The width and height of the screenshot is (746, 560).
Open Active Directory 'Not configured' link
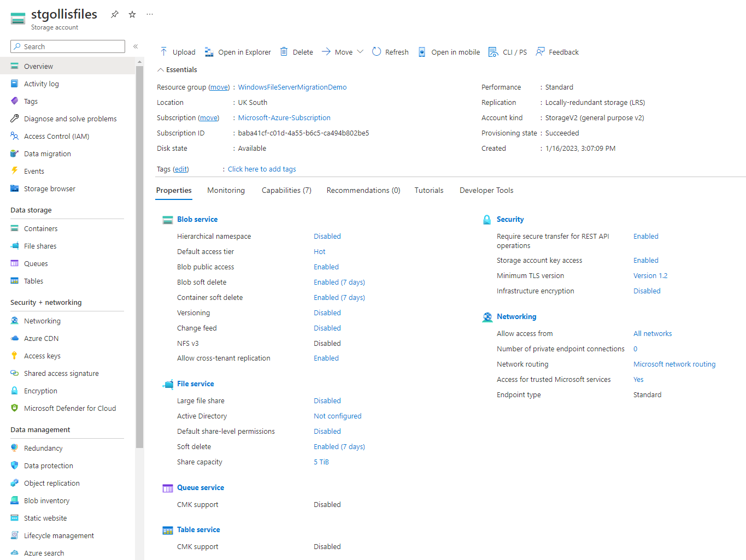tap(338, 416)
